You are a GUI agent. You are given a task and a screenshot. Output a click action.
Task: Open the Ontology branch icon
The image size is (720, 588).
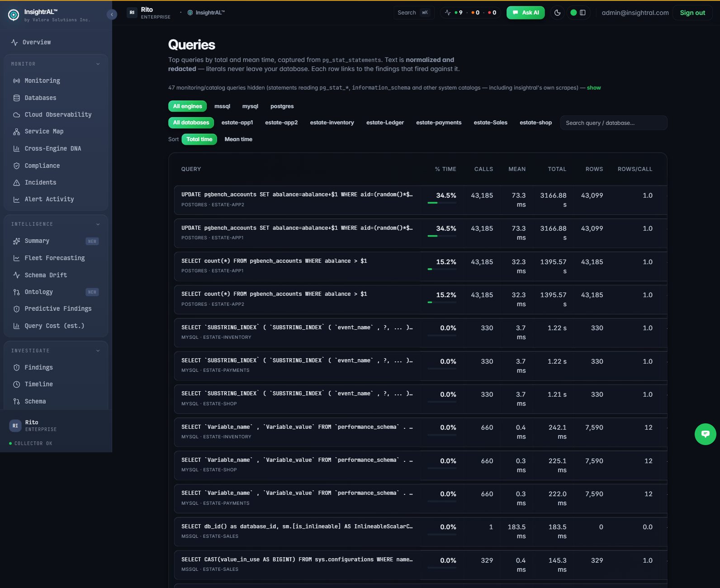click(17, 292)
